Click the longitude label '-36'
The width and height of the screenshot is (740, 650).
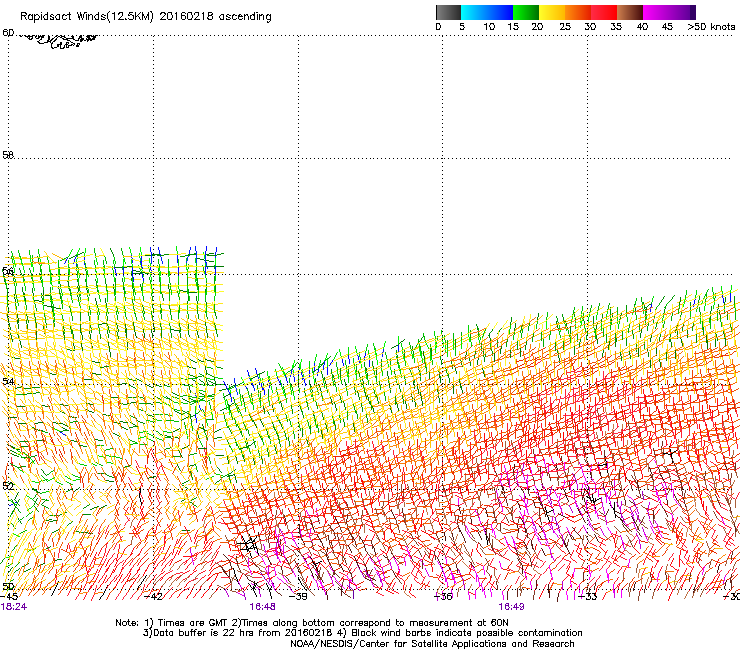[x=443, y=597]
